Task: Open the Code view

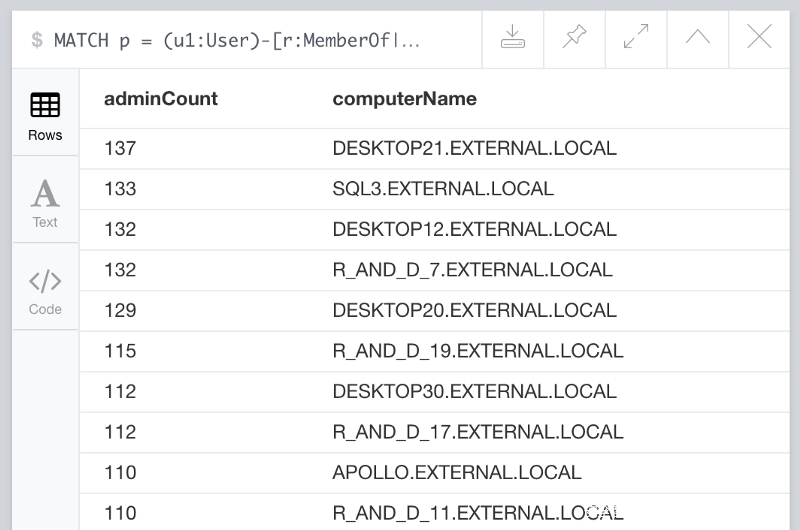Action: [45, 290]
